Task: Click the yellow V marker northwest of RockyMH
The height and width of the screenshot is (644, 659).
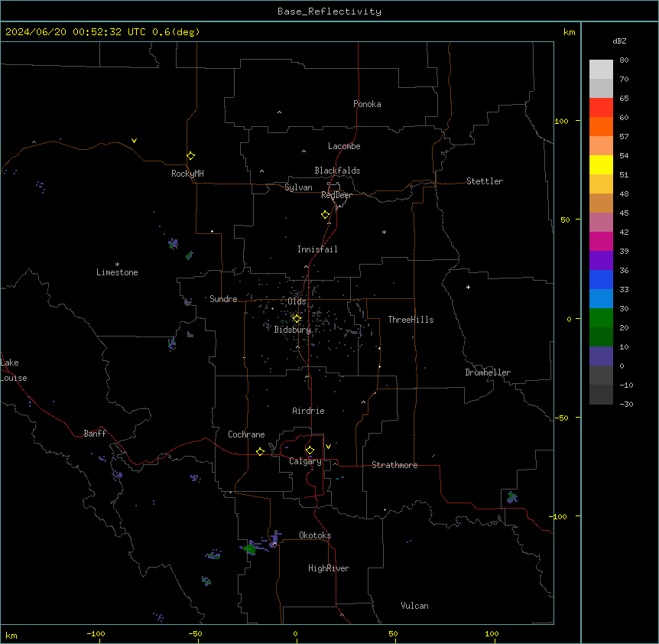Action: pos(134,141)
